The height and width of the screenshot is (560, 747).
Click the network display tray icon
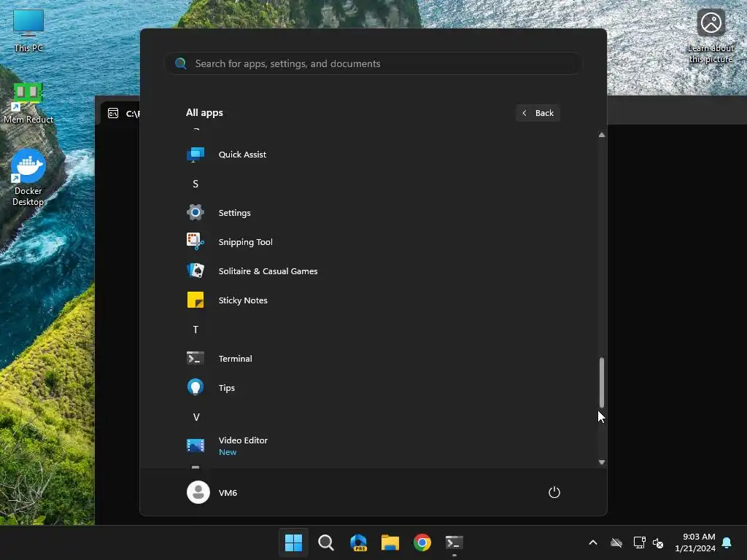click(639, 542)
